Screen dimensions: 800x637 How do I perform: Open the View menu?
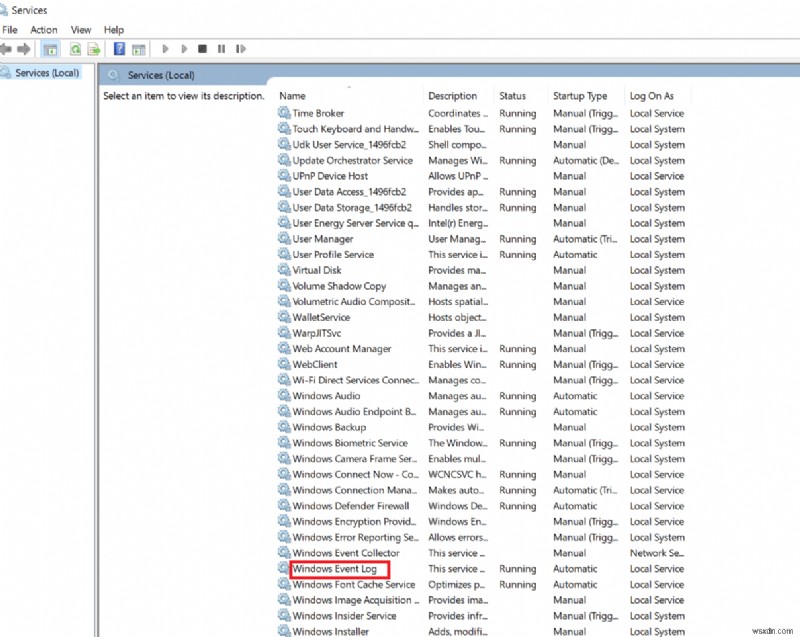click(80, 29)
